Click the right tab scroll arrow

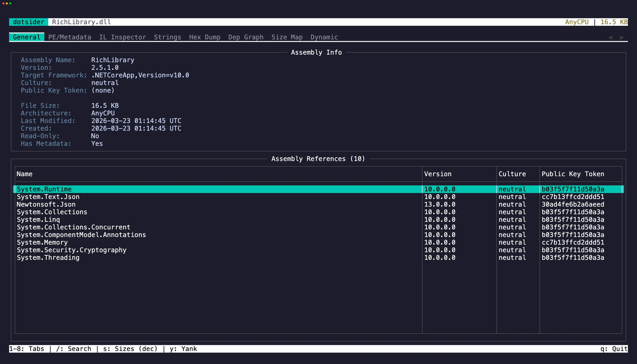[622, 38]
